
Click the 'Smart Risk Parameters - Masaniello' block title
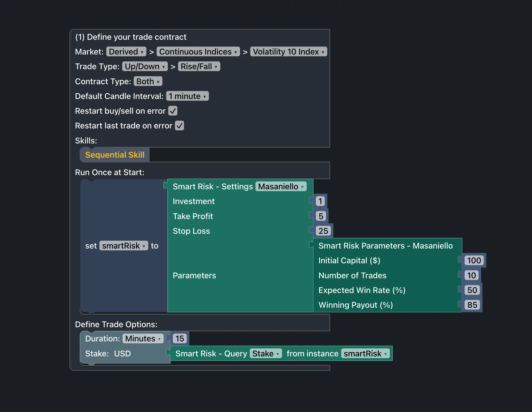[x=386, y=246]
